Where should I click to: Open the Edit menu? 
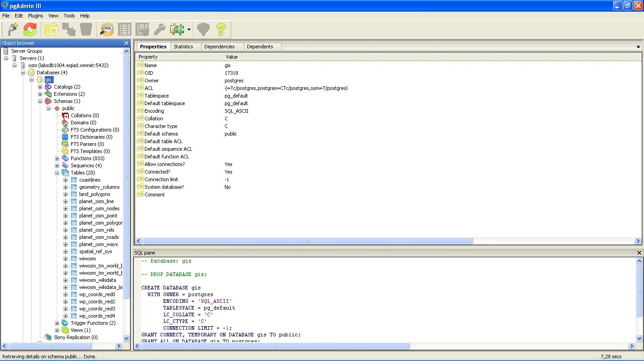(19, 16)
